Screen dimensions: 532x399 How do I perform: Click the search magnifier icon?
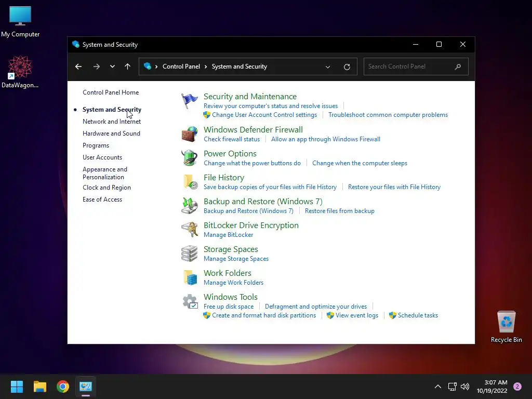click(x=458, y=66)
